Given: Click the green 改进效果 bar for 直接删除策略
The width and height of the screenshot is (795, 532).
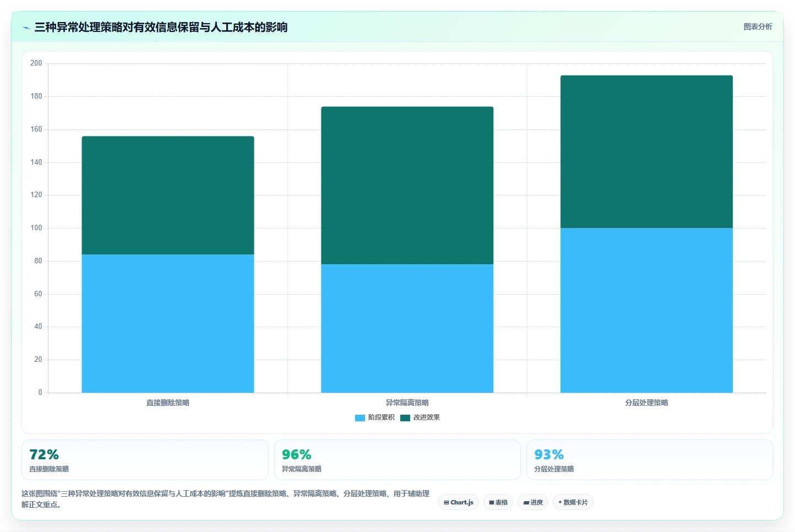Looking at the screenshot, I should click(168, 196).
